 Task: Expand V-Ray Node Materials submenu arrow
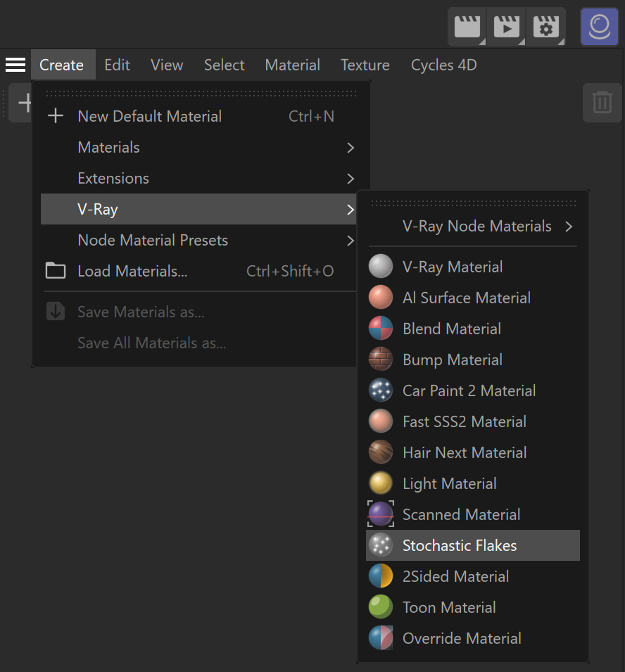(569, 227)
